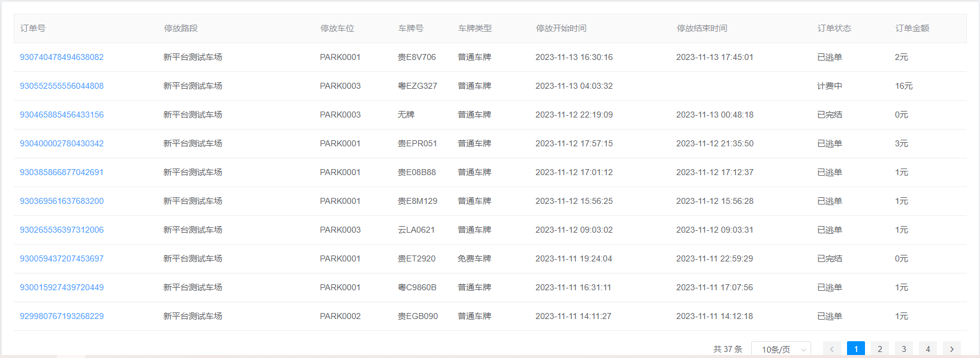
Task: Click the previous page arrow
Action: 831,349
